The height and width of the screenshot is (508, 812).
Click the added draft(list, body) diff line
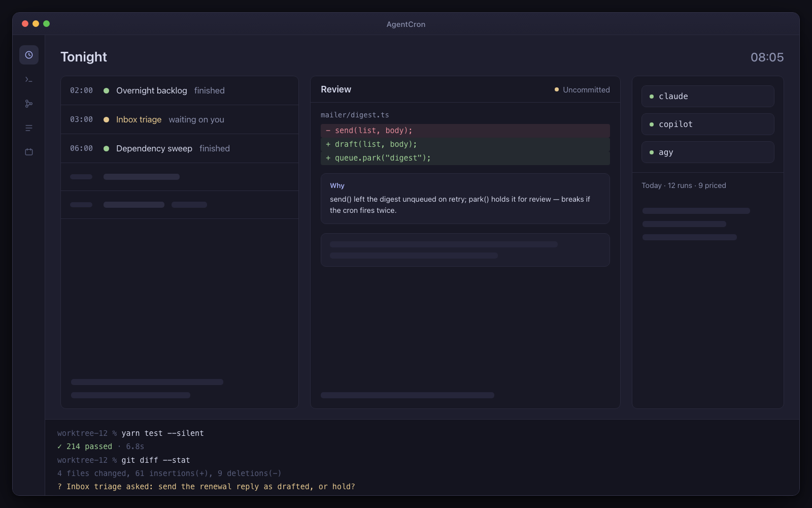(x=465, y=144)
